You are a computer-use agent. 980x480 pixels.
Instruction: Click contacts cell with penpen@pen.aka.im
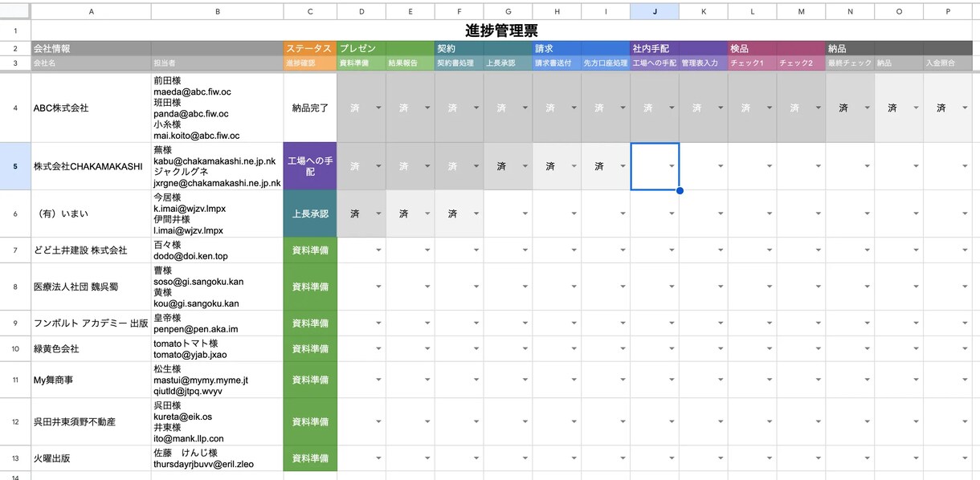(x=217, y=323)
